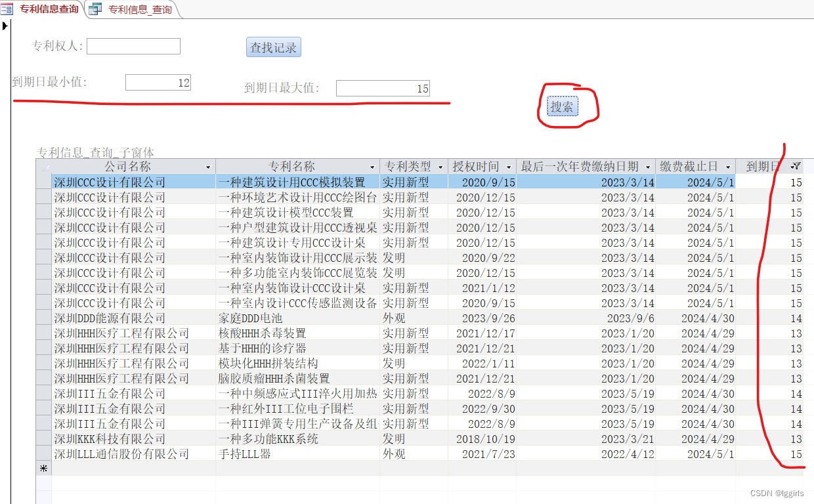This screenshot has width=814, height=504.
Task: Click the filter icon on 到期日 column
Action: click(795, 167)
